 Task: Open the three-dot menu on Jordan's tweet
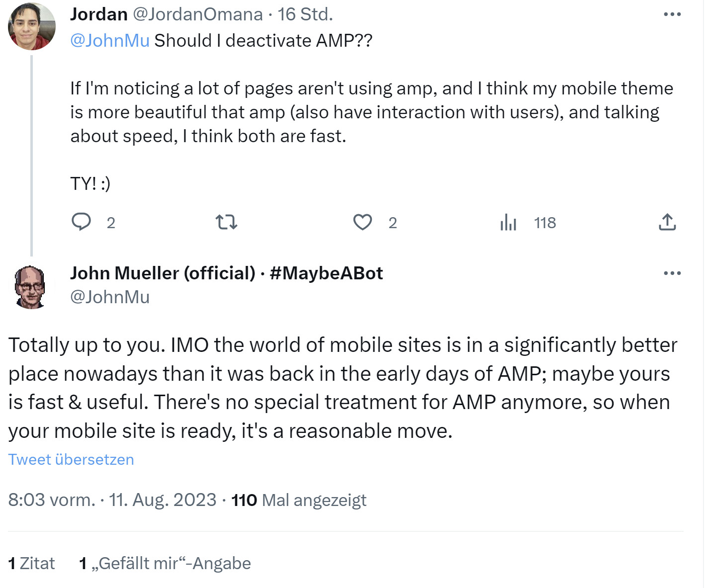point(672,14)
